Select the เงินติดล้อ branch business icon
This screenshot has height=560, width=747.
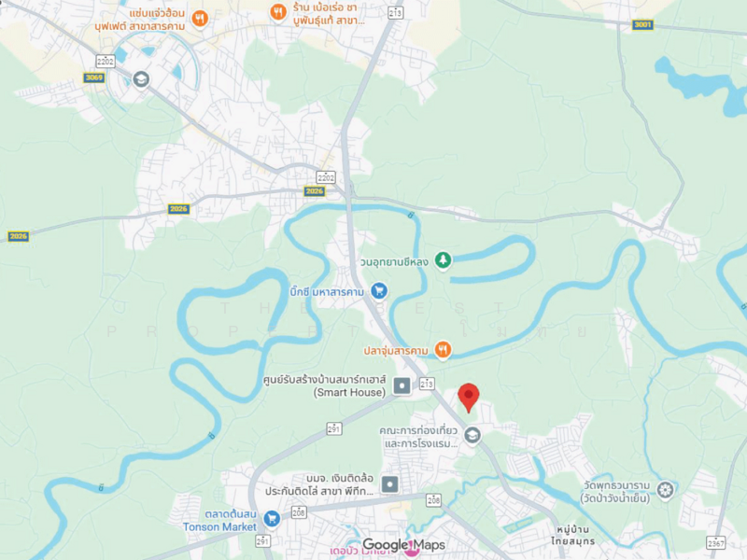pos(389,484)
